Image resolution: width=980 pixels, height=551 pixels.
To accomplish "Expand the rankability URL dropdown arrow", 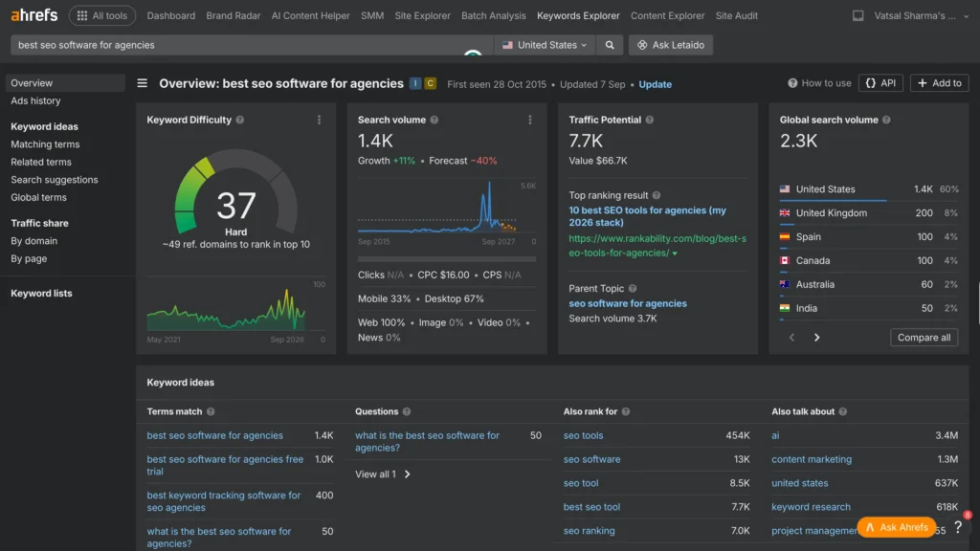I will point(675,253).
